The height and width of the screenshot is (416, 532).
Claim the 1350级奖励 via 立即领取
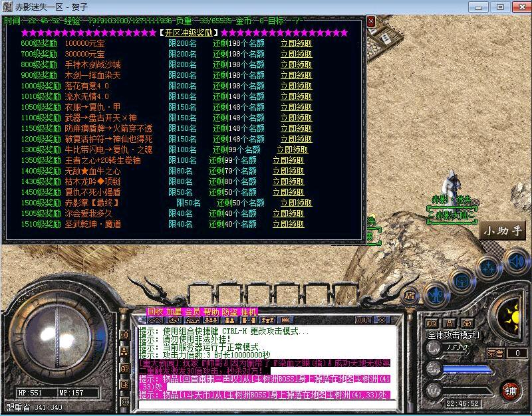(289, 160)
